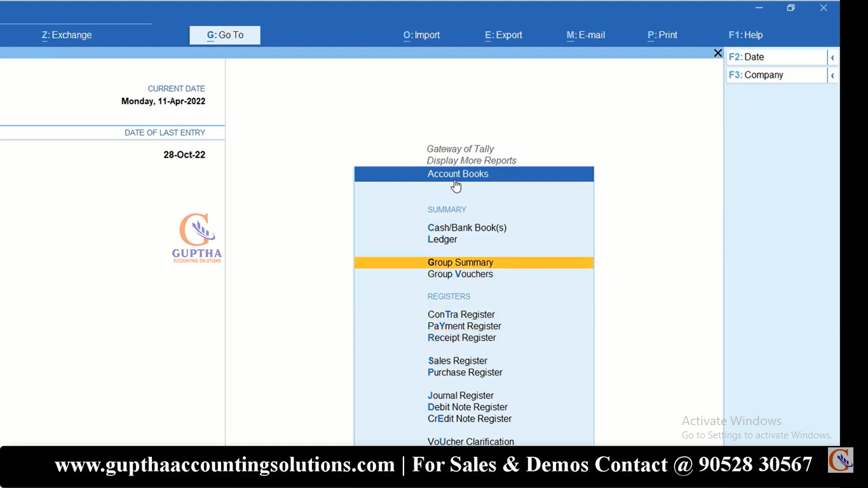Open the Print menu
This screenshot has height=488, width=868.
click(x=662, y=35)
